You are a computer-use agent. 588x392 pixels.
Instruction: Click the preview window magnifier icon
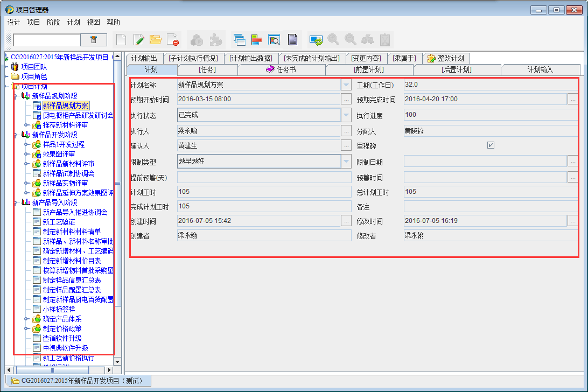pyautogui.click(x=274, y=39)
